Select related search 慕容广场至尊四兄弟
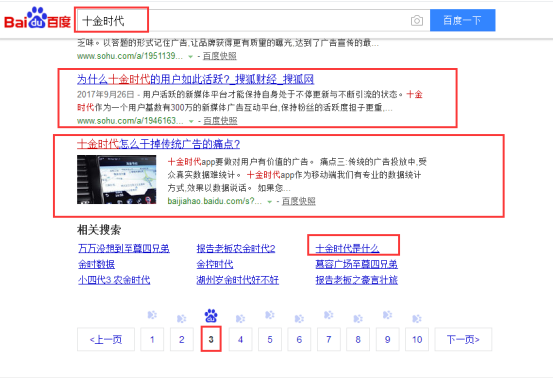The width and height of the screenshot is (554, 379). click(356, 264)
